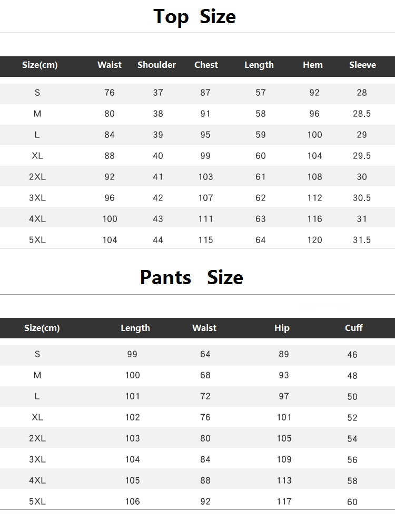This screenshot has width=395, height=532.
Task: Click the Chest column header
Action: coord(206,65)
